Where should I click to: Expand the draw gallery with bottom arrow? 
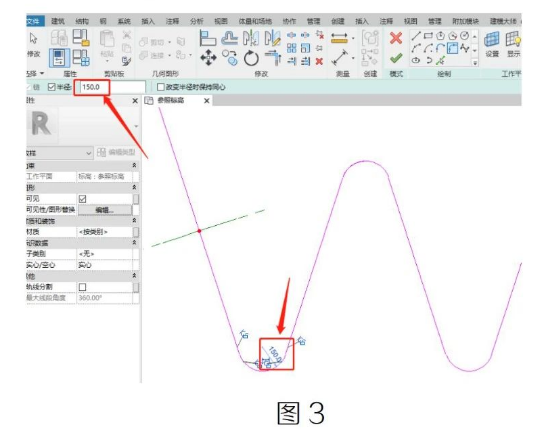[x=475, y=63]
